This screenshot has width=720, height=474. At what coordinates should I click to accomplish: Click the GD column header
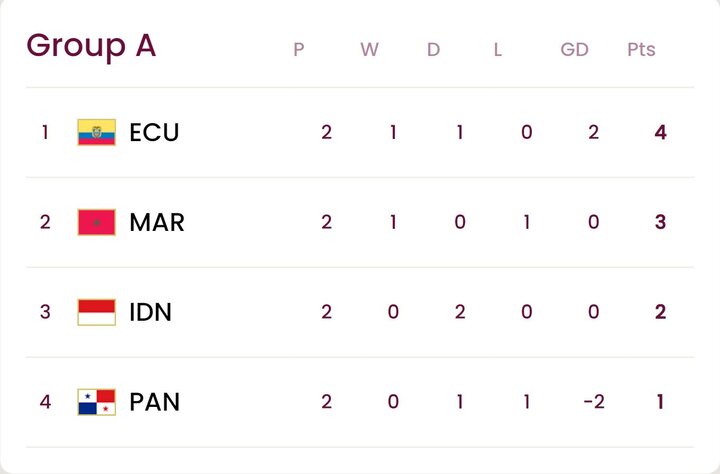(574, 49)
